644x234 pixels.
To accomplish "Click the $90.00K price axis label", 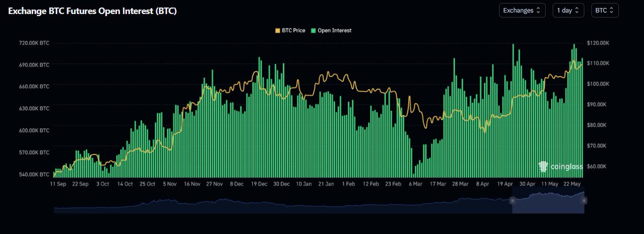I will 596,105.
